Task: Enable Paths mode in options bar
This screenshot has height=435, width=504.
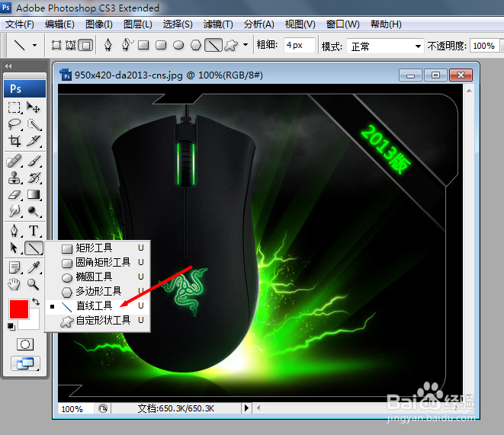Action: [70, 45]
